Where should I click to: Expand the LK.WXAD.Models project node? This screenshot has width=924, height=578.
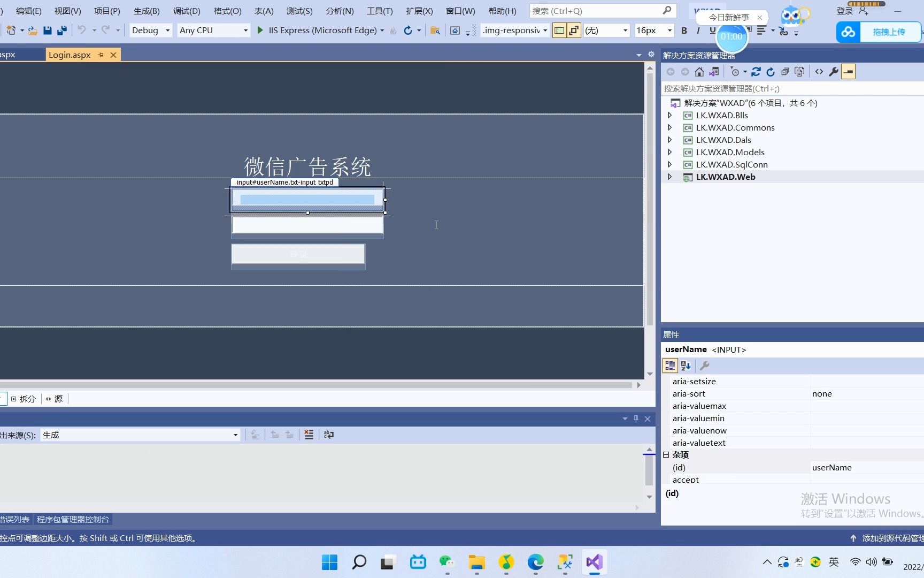click(x=669, y=152)
